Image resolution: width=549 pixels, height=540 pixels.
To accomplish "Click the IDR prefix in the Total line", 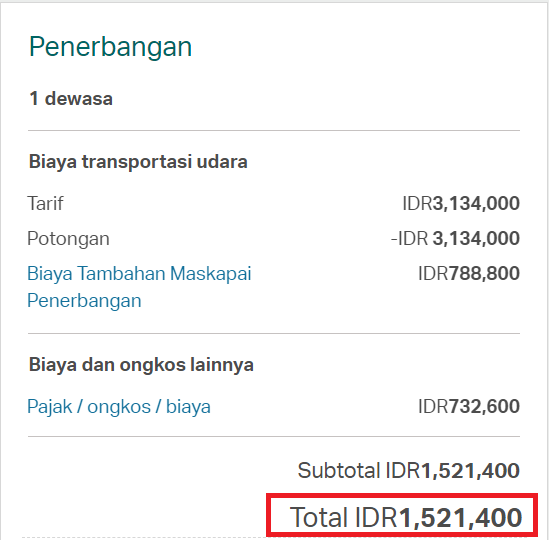I will pyautogui.click(x=376, y=517).
